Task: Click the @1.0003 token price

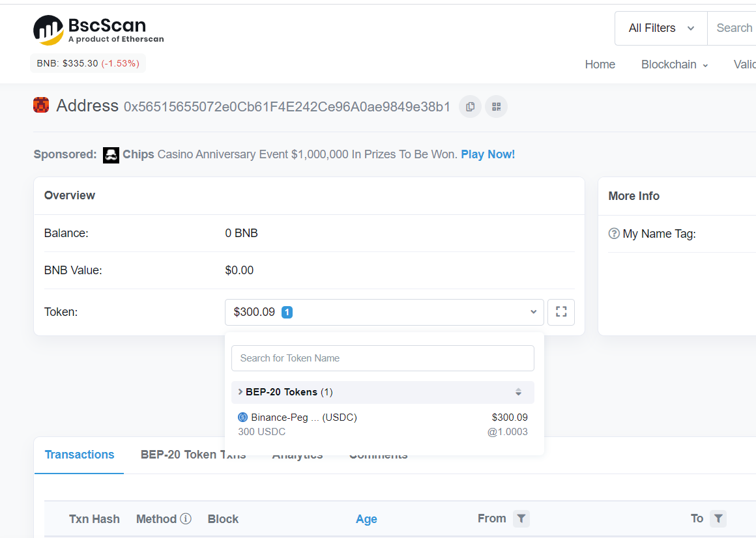Action: click(507, 432)
